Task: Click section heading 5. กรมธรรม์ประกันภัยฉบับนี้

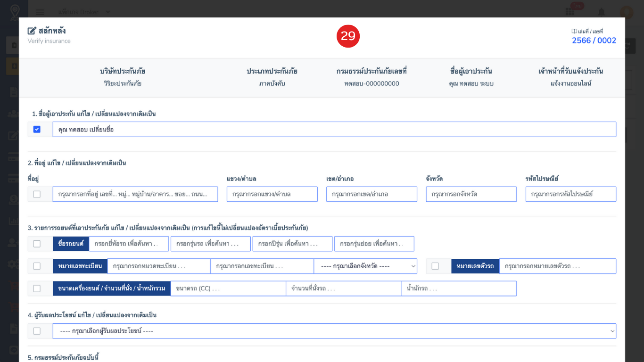Action: coord(63,358)
